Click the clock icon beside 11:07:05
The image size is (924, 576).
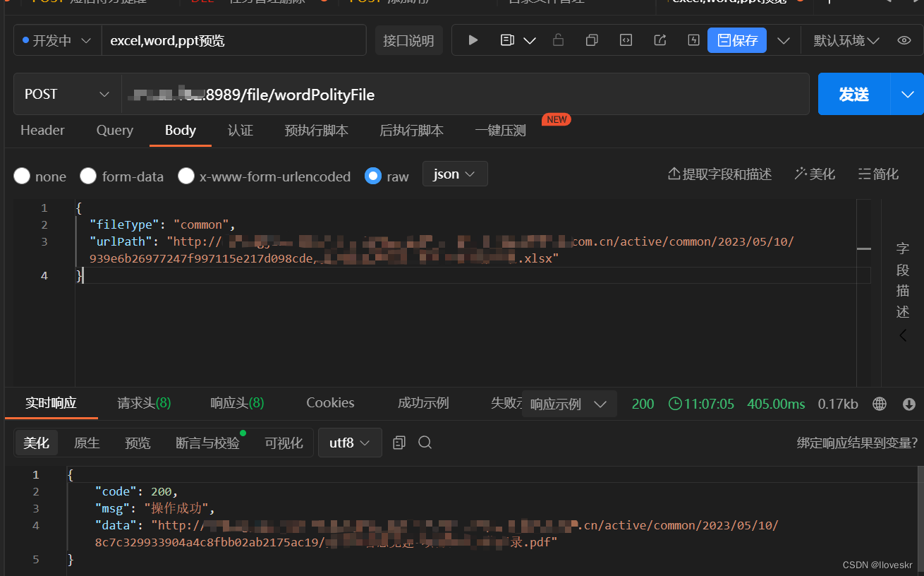pos(675,404)
